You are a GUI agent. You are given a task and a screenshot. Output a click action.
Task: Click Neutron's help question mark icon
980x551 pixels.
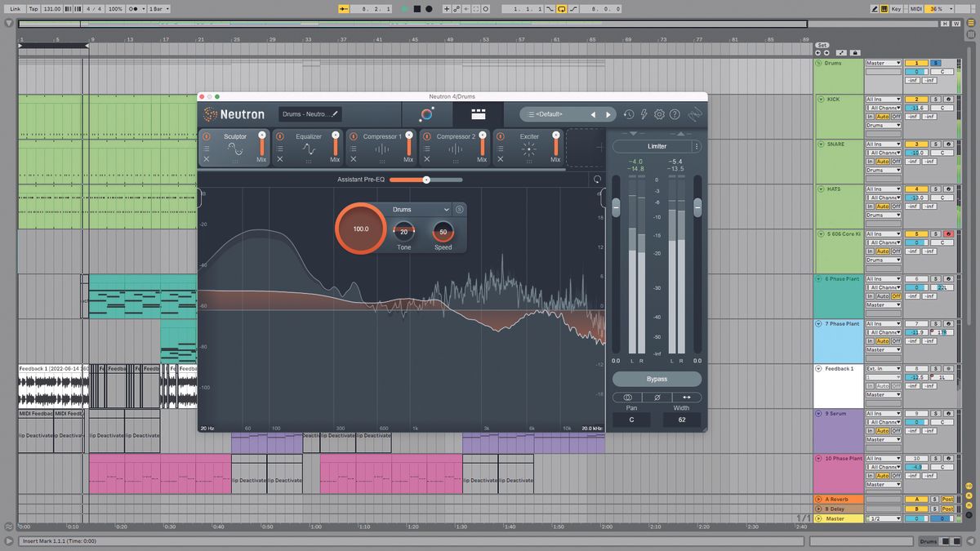(676, 114)
